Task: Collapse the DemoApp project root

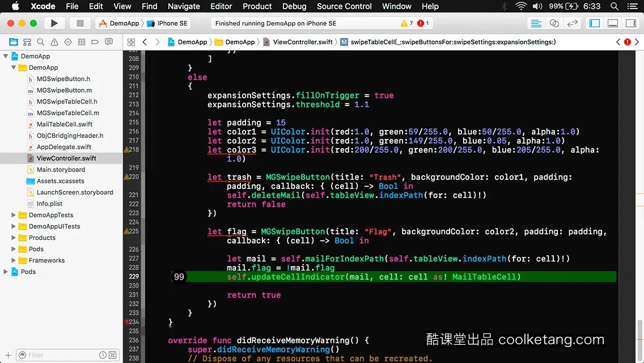Action: coord(6,56)
